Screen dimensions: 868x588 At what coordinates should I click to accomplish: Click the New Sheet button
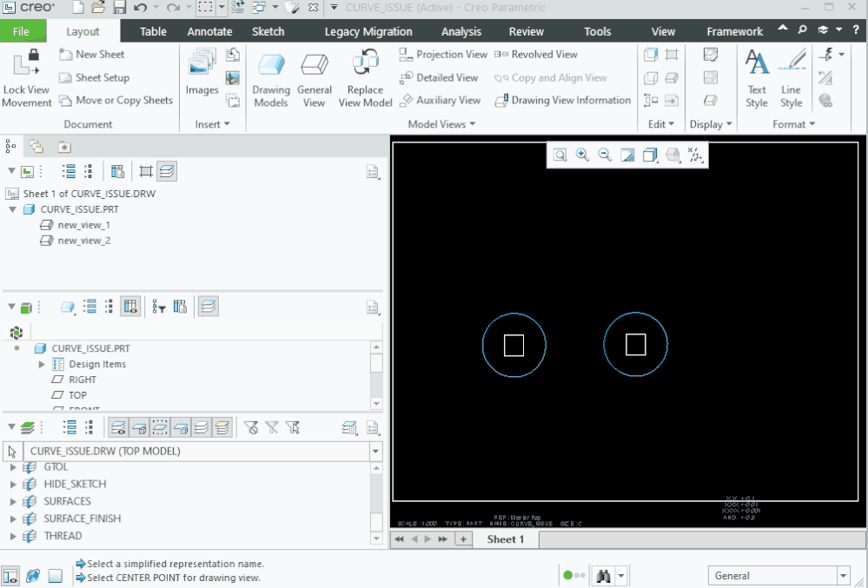tap(92, 54)
